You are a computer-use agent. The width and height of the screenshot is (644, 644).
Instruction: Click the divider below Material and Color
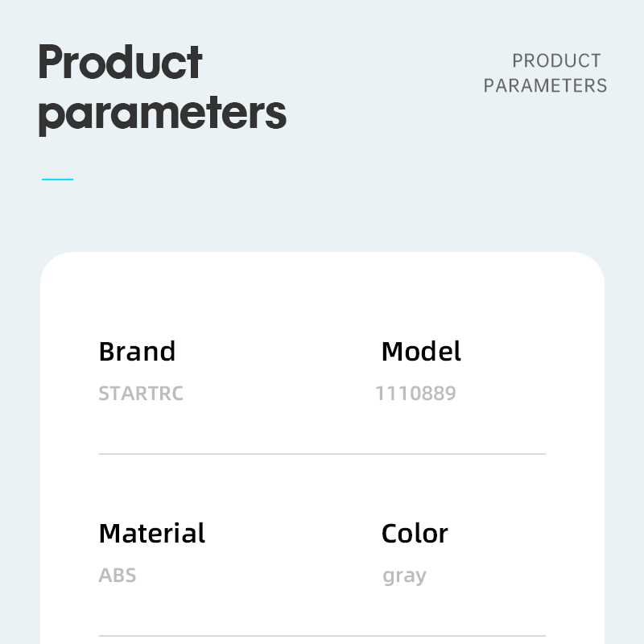click(x=323, y=636)
